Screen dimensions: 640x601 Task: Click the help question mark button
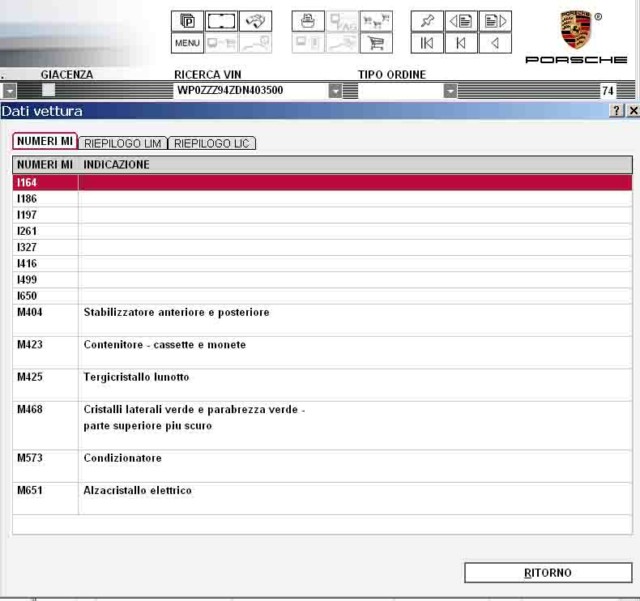[x=618, y=110]
